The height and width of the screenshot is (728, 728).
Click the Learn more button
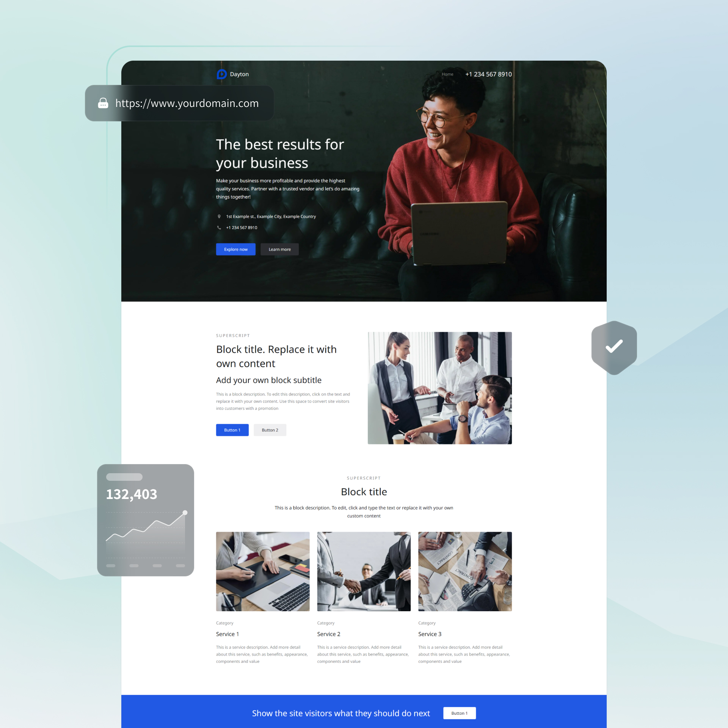pyautogui.click(x=279, y=249)
